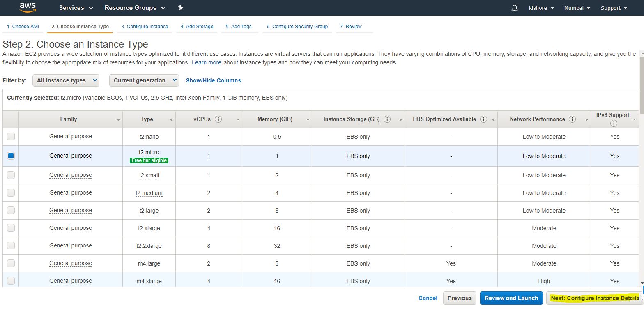Click Next: Configure Instance Details button
The width and height of the screenshot is (644, 309).
click(x=594, y=298)
